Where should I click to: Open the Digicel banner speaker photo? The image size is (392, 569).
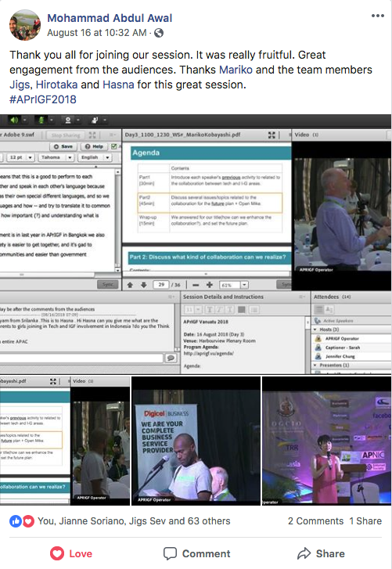point(196,441)
